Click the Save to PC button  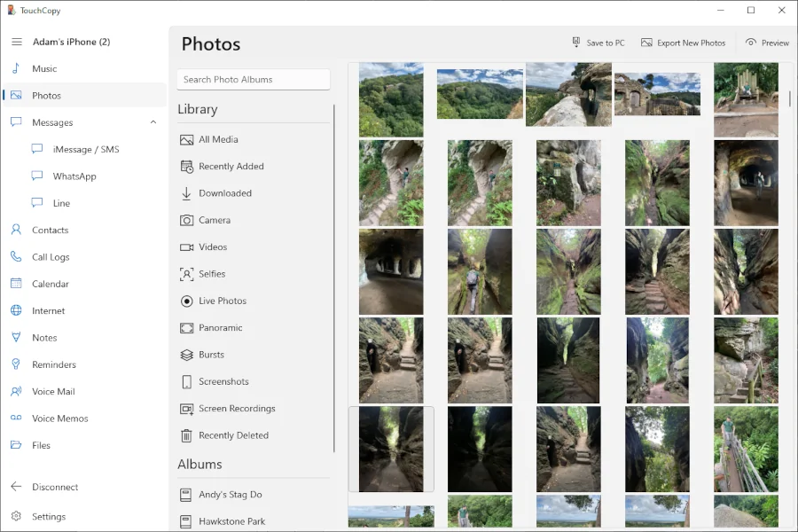pos(598,43)
